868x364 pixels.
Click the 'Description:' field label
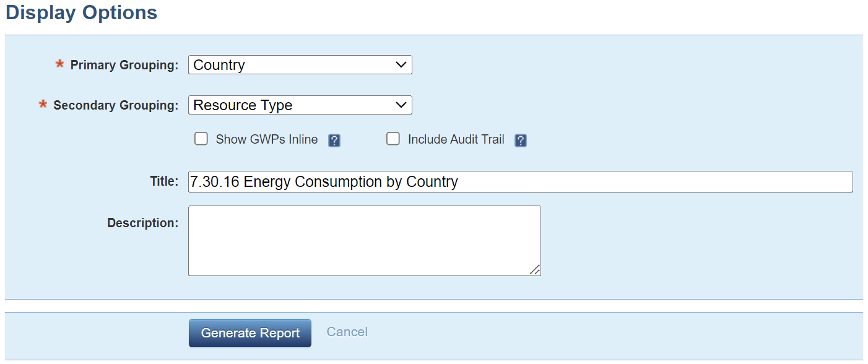point(143,223)
